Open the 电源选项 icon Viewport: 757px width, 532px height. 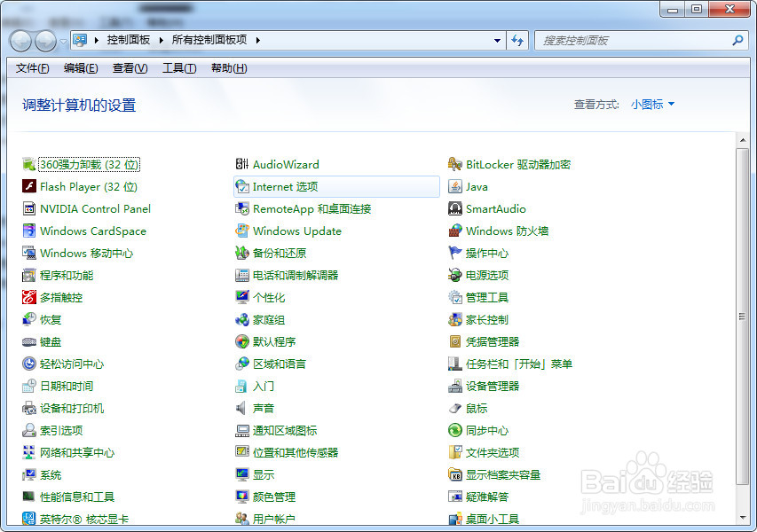tap(454, 276)
